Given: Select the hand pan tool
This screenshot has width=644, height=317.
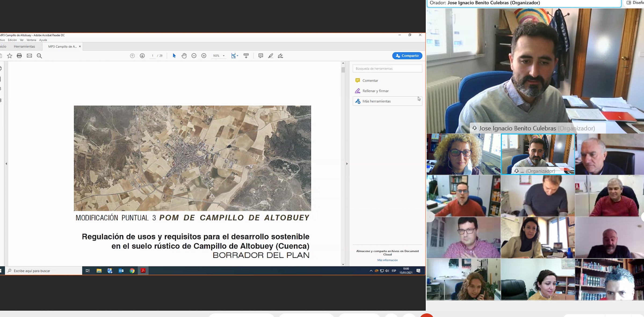Looking at the screenshot, I should (x=184, y=56).
